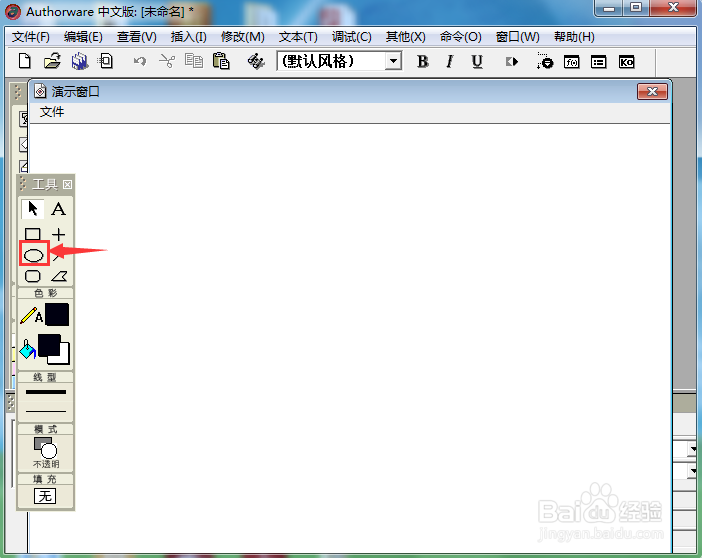702x558 pixels.
Task: Toggle italic formatting
Action: (449, 61)
